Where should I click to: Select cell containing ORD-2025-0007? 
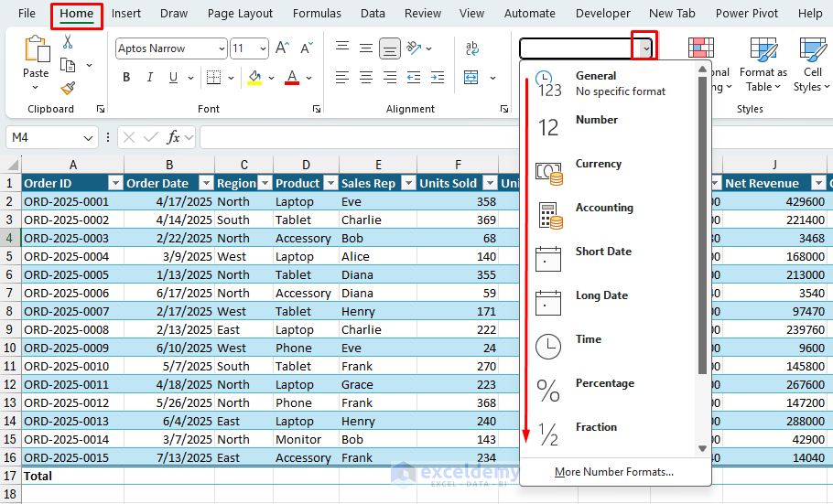coord(73,311)
